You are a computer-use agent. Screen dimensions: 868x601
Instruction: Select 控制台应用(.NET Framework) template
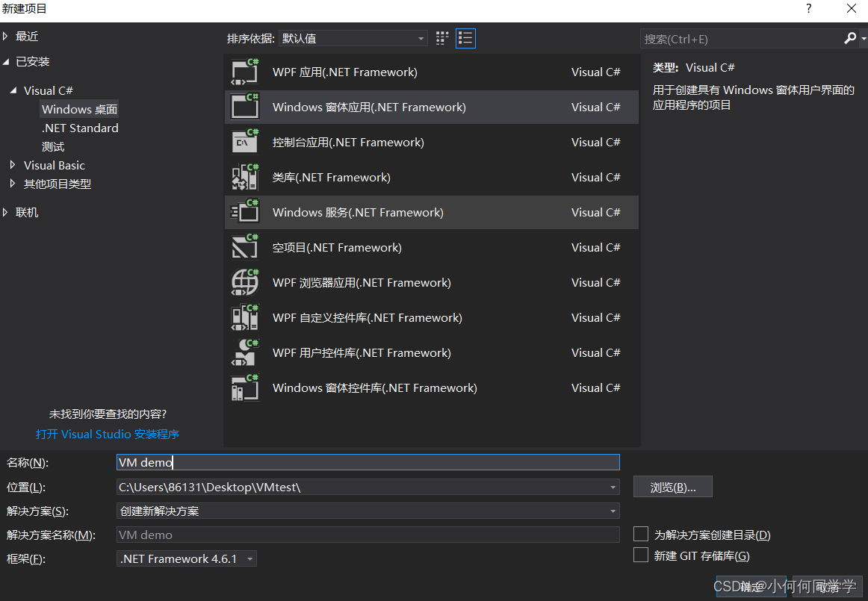pos(432,143)
